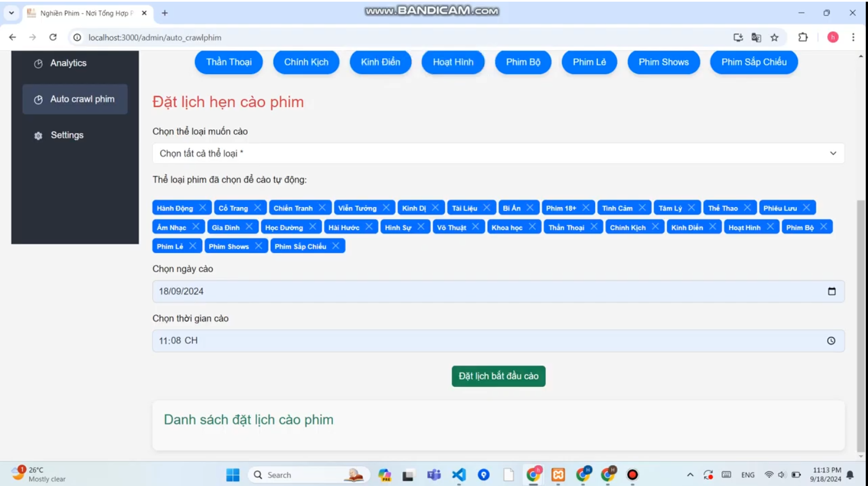Remove the Phim Bộ tag
The width and height of the screenshot is (868, 486).
[824, 227]
